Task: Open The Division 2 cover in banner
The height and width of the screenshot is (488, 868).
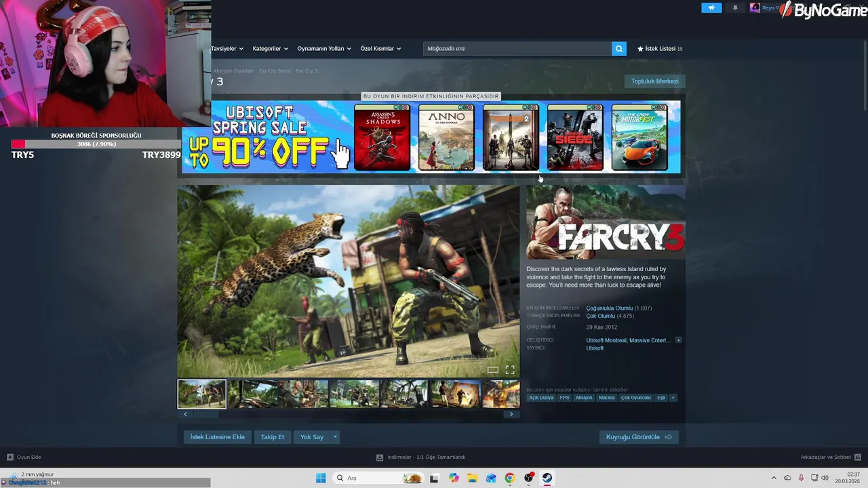Action: pyautogui.click(x=511, y=137)
